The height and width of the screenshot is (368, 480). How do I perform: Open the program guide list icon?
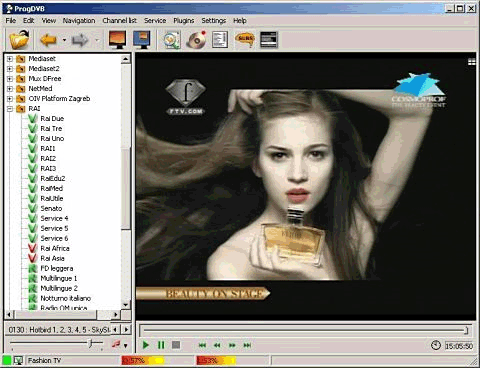220,40
